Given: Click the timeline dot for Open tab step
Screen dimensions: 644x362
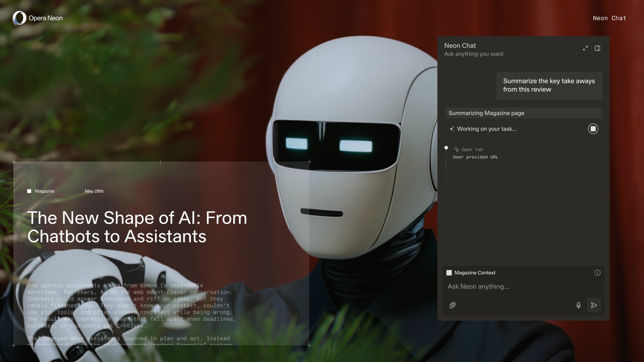Looking at the screenshot, I should [446, 148].
